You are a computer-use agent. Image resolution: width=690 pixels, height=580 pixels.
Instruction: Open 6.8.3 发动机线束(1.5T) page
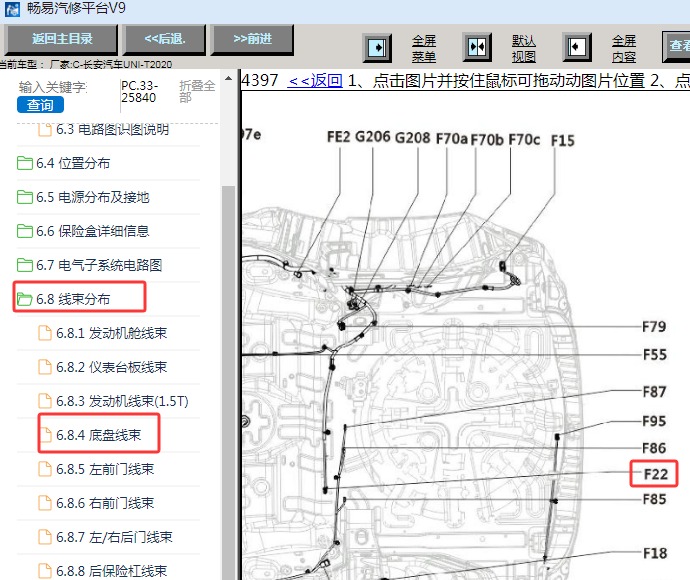coord(122,401)
